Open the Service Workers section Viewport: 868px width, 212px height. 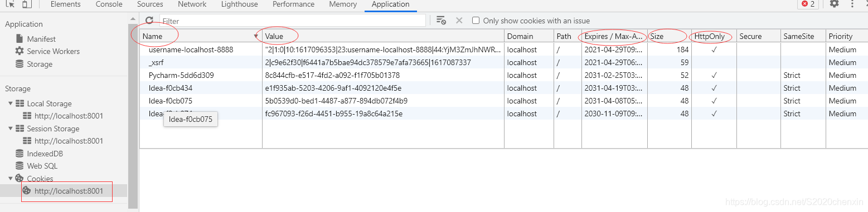[53, 51]
